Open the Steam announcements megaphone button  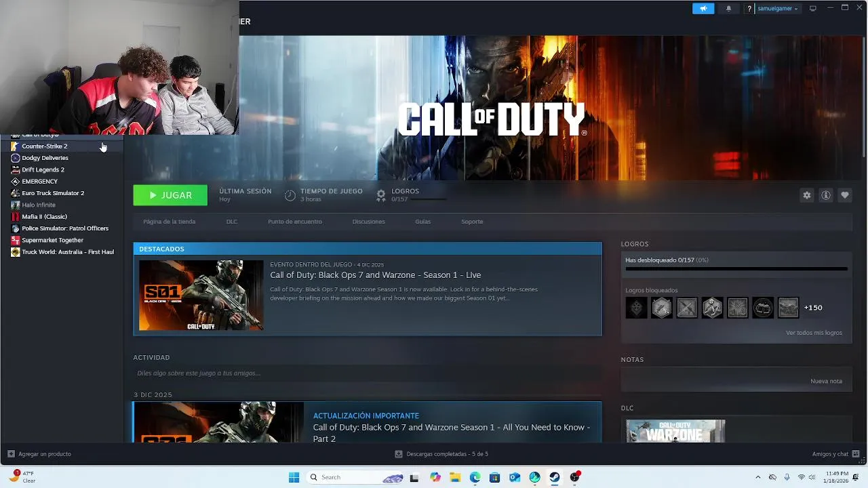point(703,8)
